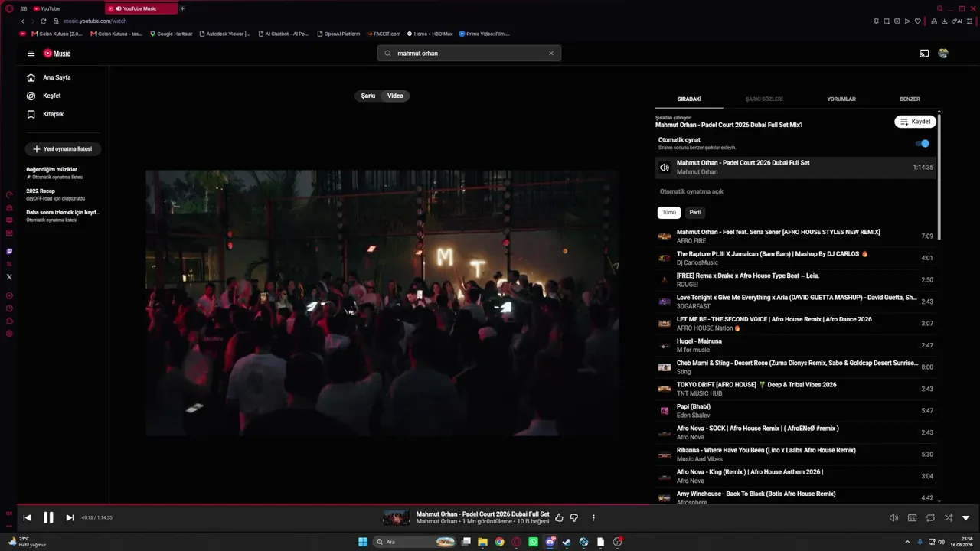This screenshot has width=980, height=551.
Task: Play Rihanna - Where Have You Been remix
Action: click(796, 455)
